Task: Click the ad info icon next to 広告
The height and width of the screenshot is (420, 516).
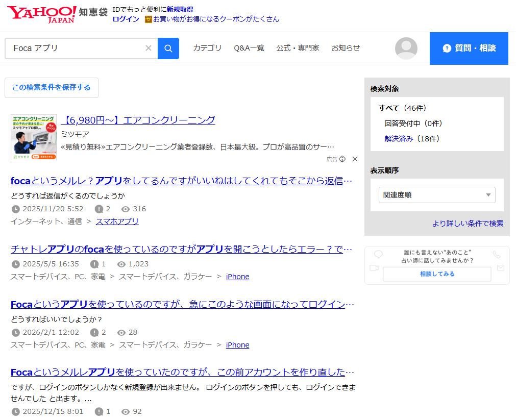Action: (x=342, y=159)
